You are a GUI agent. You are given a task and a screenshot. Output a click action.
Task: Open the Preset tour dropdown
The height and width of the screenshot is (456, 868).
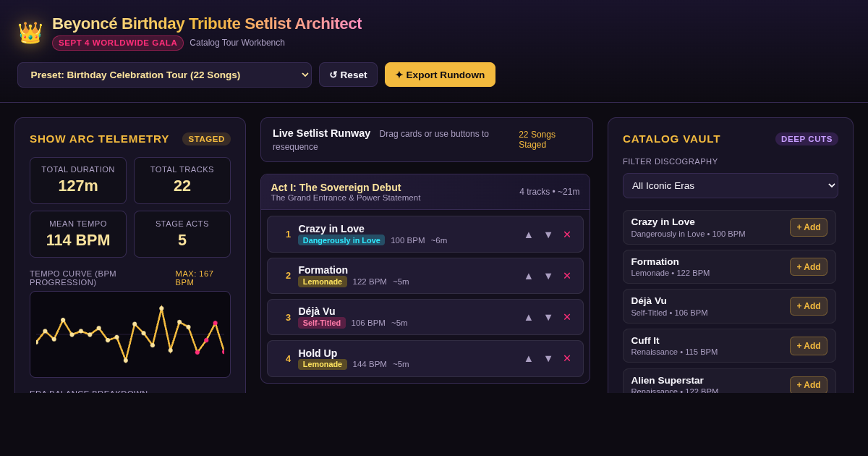click(164, 75)
